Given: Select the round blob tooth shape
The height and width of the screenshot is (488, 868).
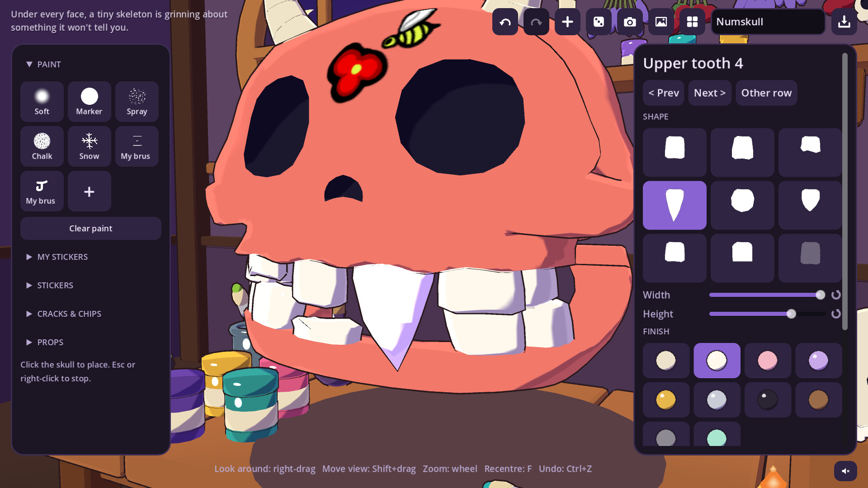Looking at the screenshot, I should point(742,206).
